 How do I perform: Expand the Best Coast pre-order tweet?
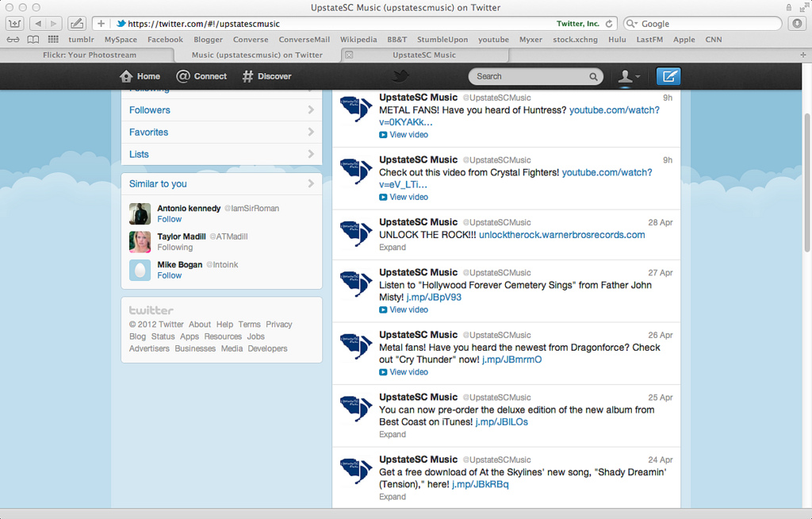click(x=392, y=435)
